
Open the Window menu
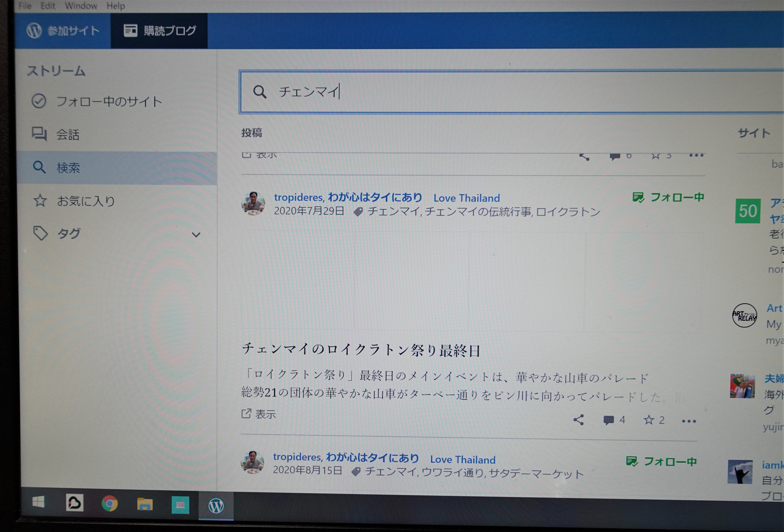click(x=81, y=6)
